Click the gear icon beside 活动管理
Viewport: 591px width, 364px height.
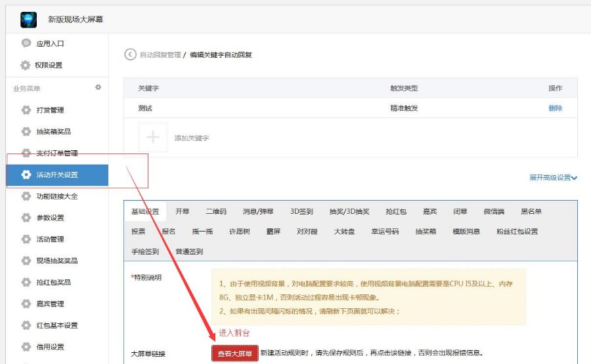[x=26, y=239]
